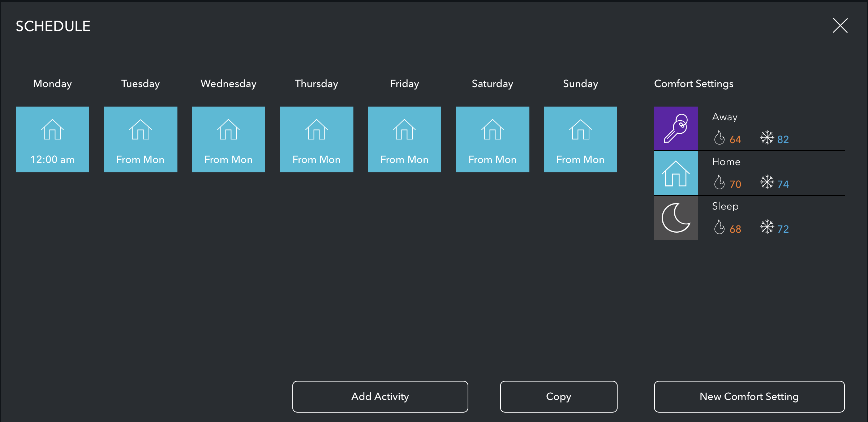Select Friday From Mon activity tile

[404, 139]
